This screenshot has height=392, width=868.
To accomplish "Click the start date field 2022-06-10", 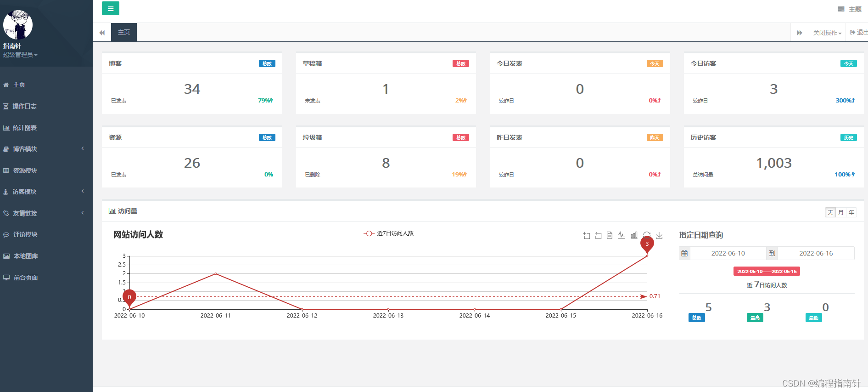I will coord(728,253).
